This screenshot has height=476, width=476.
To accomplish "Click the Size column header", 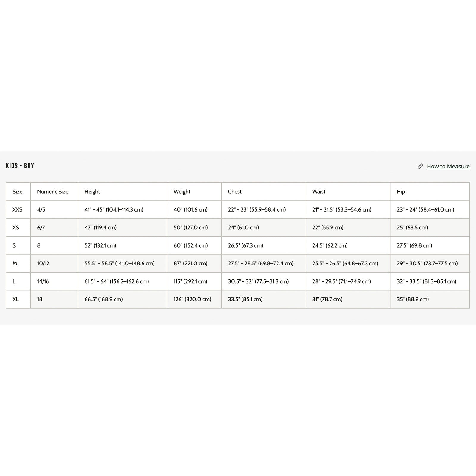I will 18,192.
